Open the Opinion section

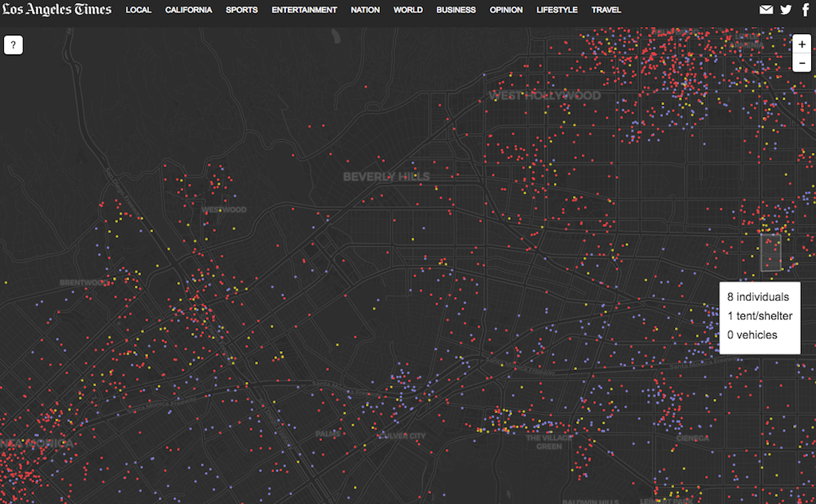click(506, 10)
